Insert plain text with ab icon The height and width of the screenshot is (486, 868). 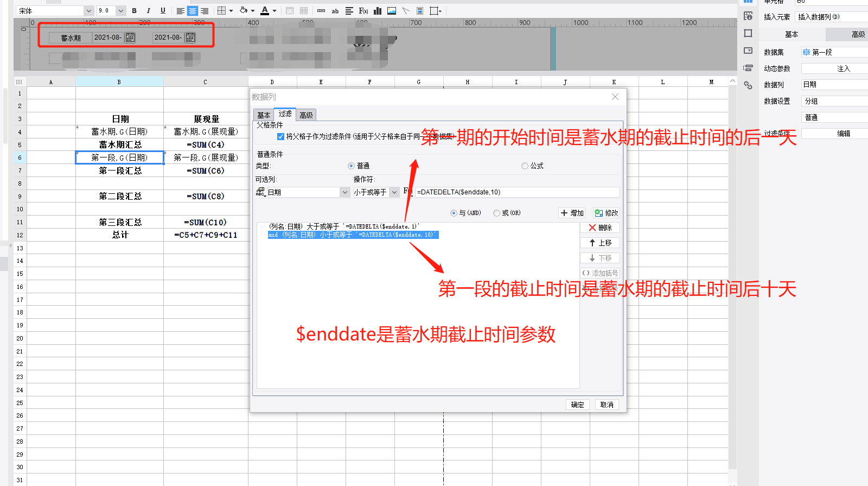(335, 11)
